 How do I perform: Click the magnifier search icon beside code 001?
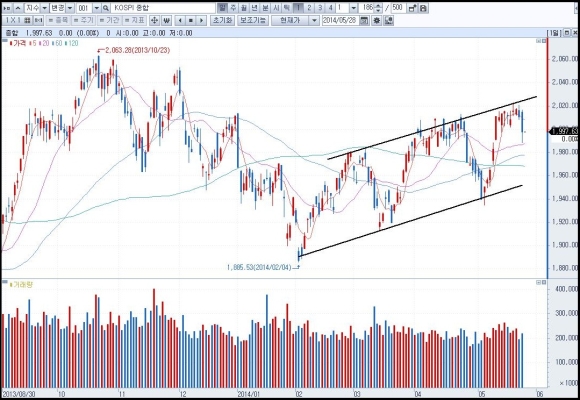pos(105,8)
